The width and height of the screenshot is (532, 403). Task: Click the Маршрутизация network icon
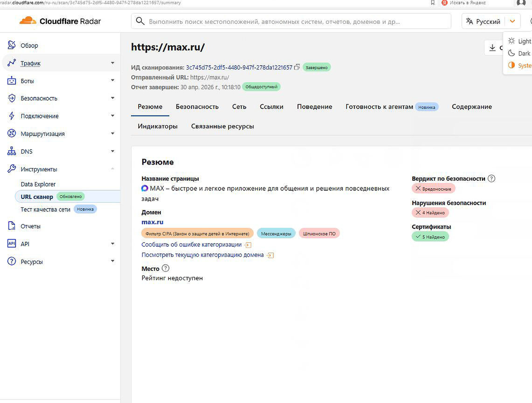click(12, 134)
